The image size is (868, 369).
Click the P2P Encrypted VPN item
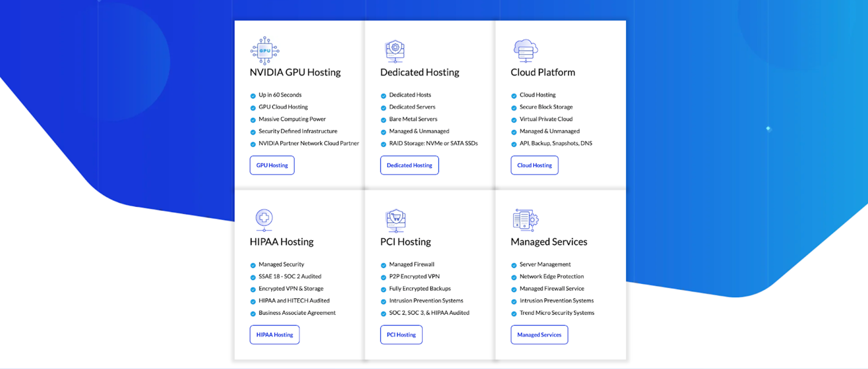pos(414,276)
